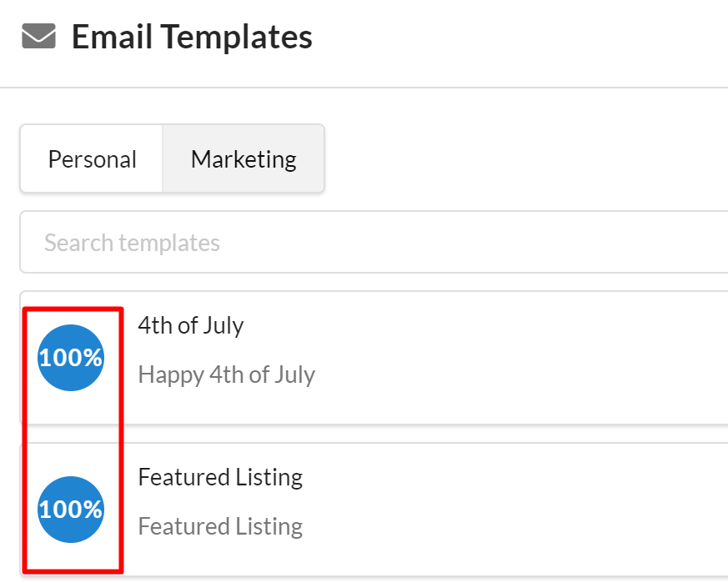Click the gray Featured Listing subject text

220,527
